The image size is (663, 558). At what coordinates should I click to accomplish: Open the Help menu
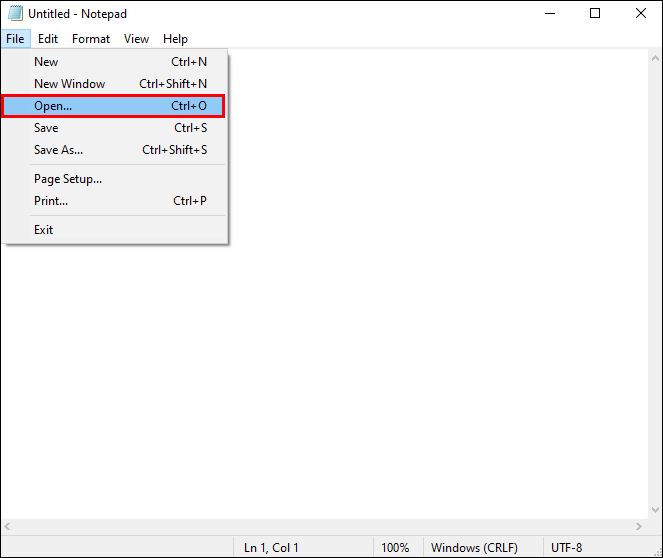175,39
